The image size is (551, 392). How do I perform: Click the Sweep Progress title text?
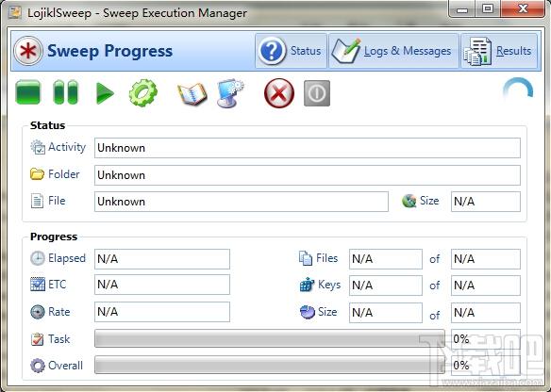[110, 51]
